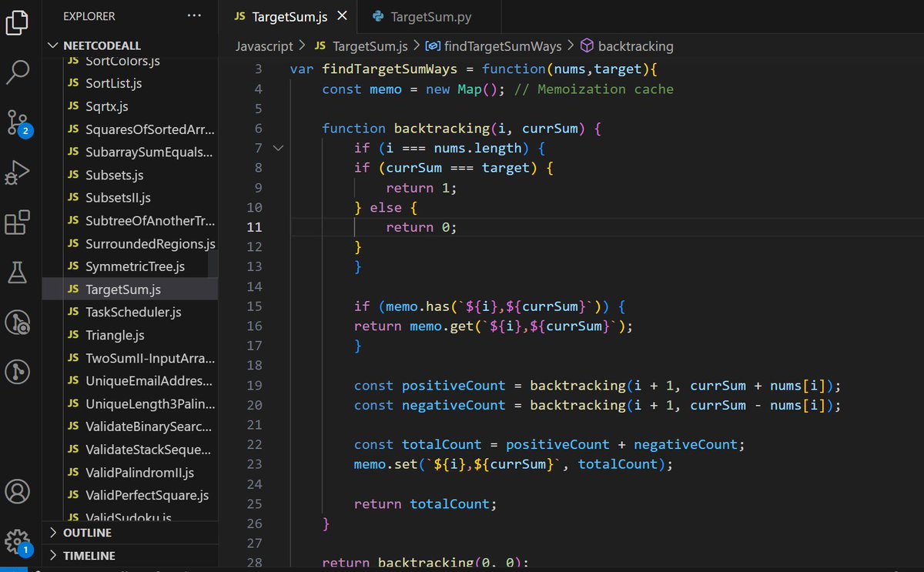Screen dimensions: 924x572
Task: Click 'negativeCount' declaration on line 20
Action: (454, 405)
